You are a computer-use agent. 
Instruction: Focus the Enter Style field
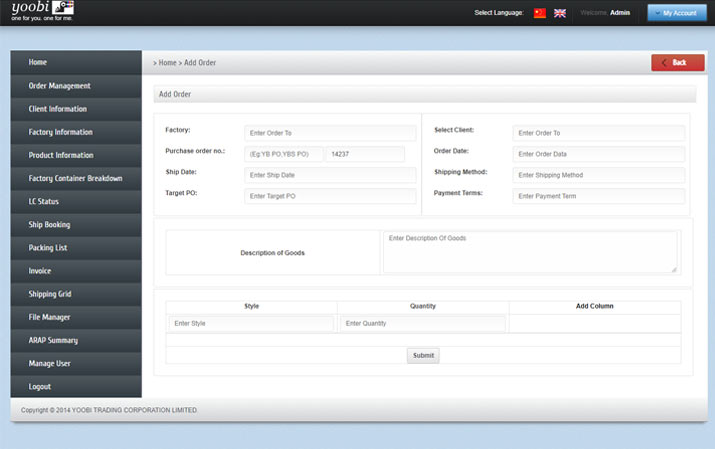[x=251, y=324]
